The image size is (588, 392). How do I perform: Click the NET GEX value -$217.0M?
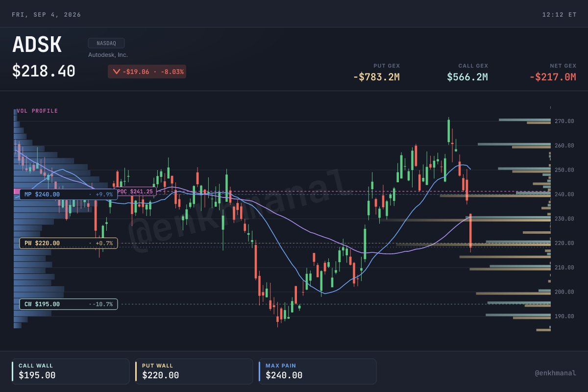[553, 77]
